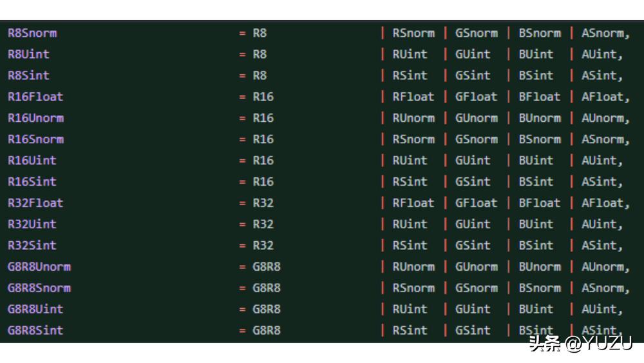This screenshot has width=644, height=363.
Task: Click the R32Sint enum entry
Action: 32,246
